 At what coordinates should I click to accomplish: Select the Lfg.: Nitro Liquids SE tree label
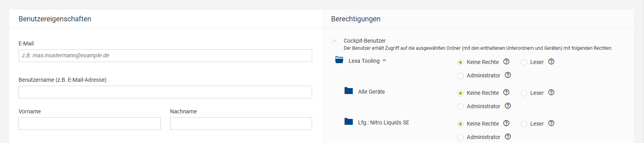pos(384,122)
